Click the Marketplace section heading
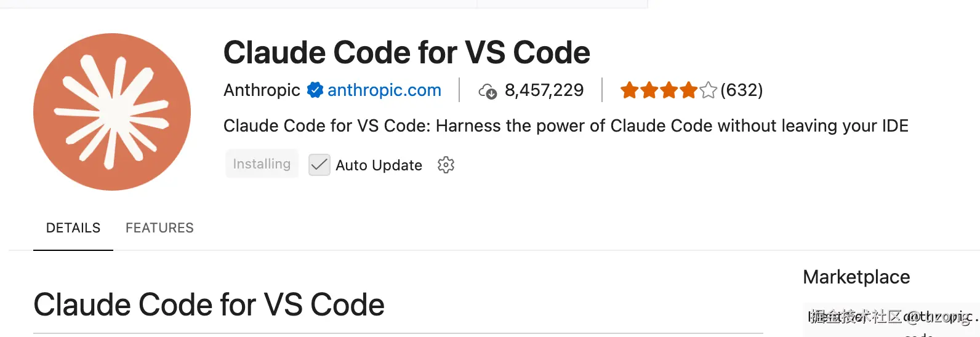Viewport: 980px width, 337px height. (856, 277)
